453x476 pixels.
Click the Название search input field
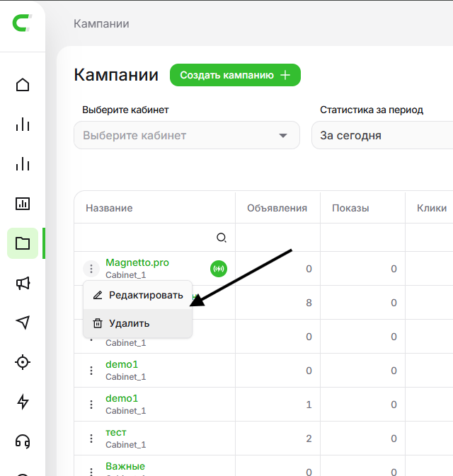(x=154, y=238)
